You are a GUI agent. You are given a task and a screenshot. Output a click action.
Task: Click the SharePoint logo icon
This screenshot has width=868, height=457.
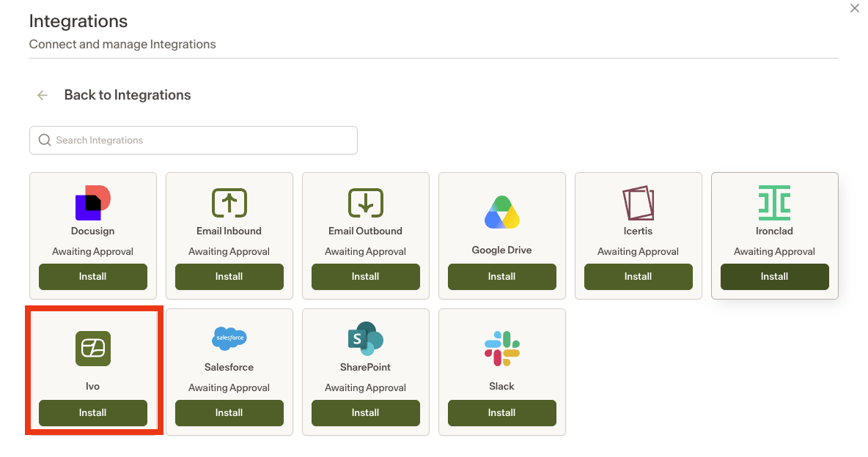pyautogui.click(x=365, y=338)
